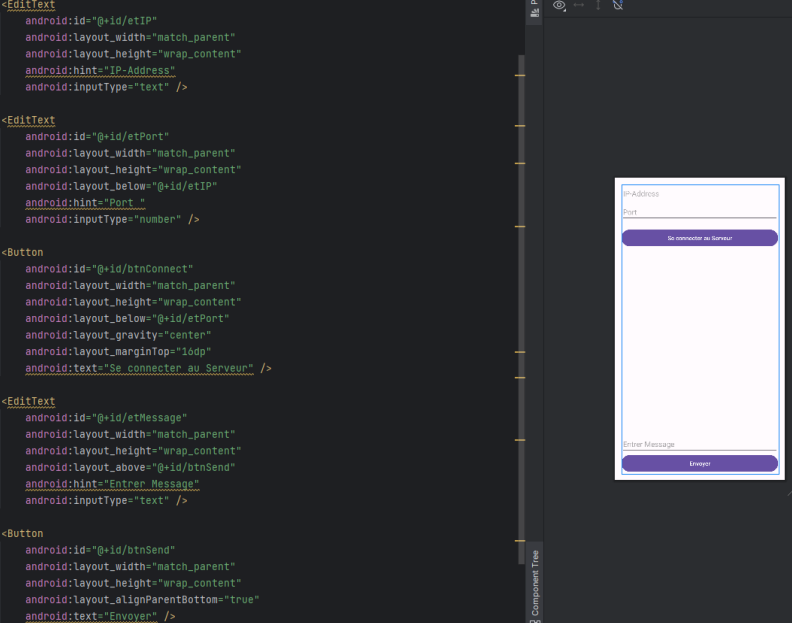Click the horizontal expand arrows icon
Viewport: 792px width, 623px height.
579,5
